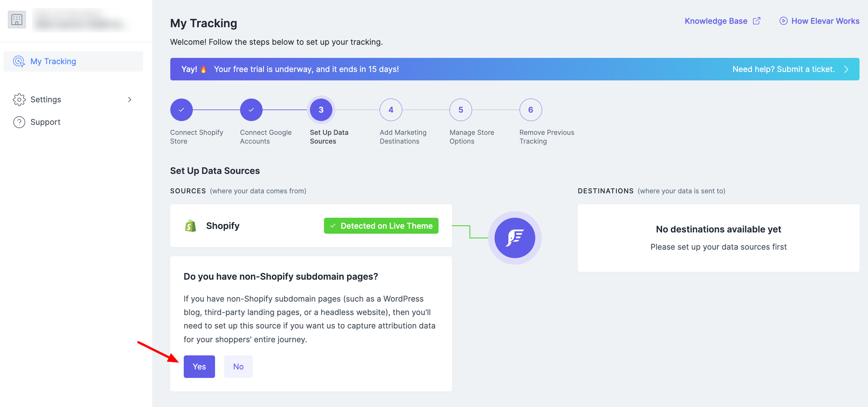
Task: Click the Knowledge Base external link icon
Action: [757, 21]
